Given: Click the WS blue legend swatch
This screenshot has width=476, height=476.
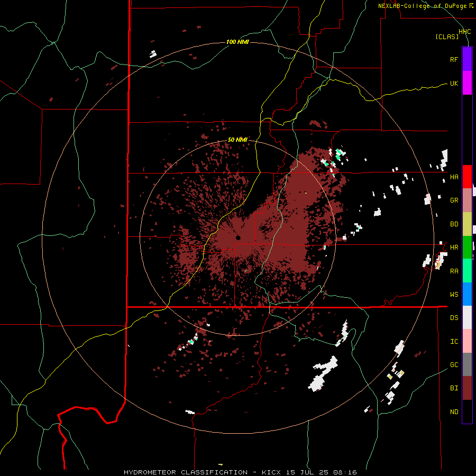Looking at the screenshot, I should coord(467,294).
